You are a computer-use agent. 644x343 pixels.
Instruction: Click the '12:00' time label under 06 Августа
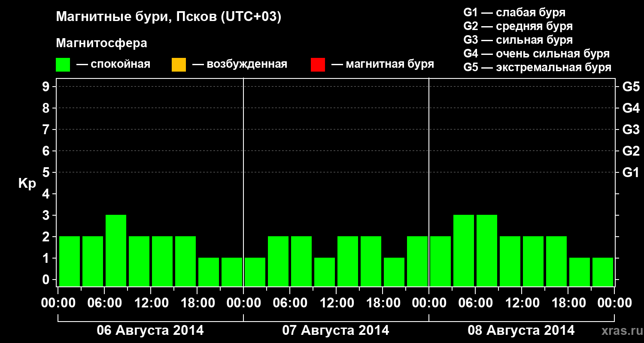pos(151,303)
